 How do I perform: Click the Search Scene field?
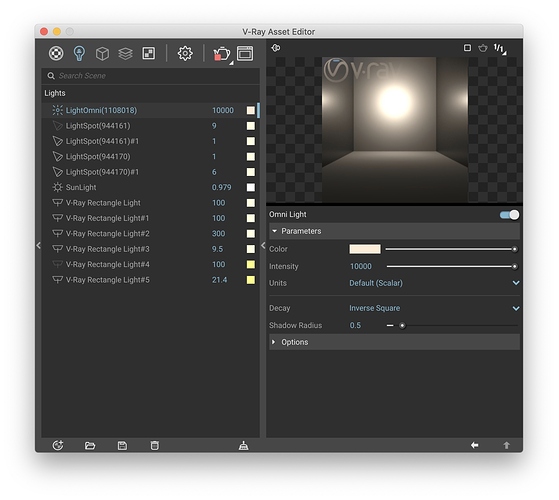coord(150,76)
